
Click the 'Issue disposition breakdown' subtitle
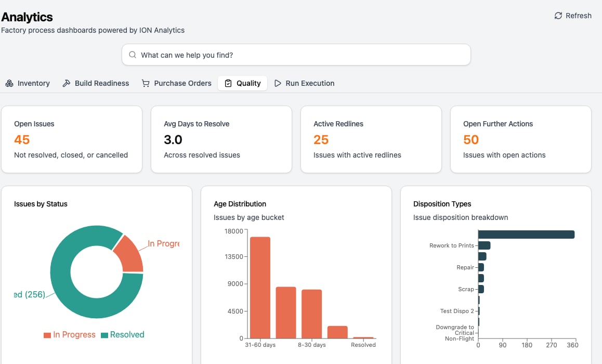pos(461,217)
